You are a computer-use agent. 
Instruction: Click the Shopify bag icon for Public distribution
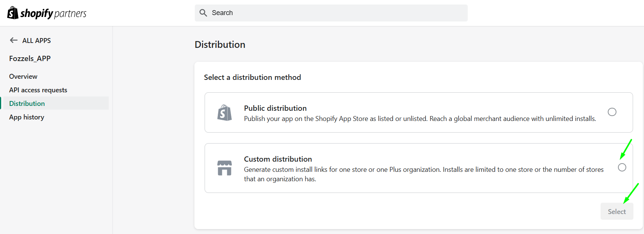pyautogui.click(x=225, y=113)
